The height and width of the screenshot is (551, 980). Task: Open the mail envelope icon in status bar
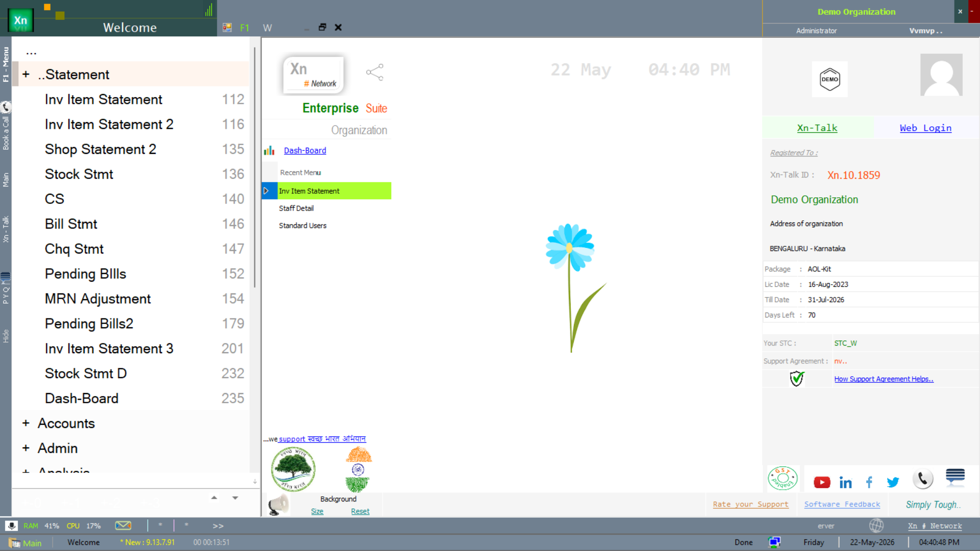(123, 525)
